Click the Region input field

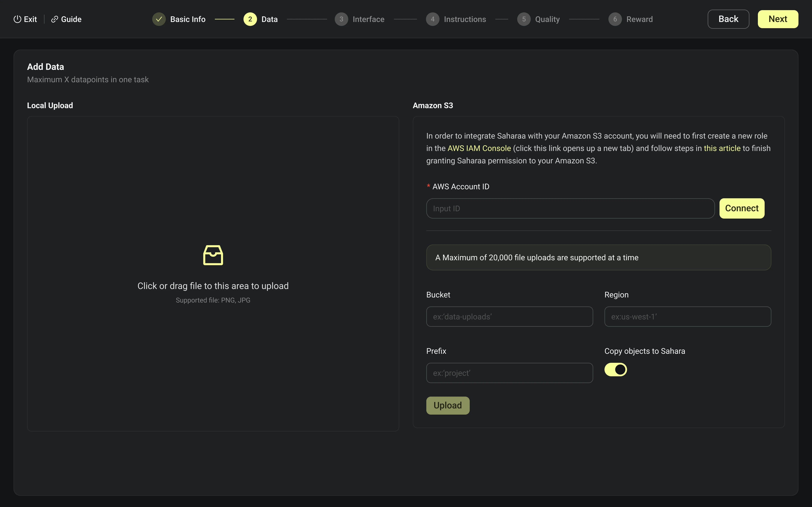point(688,317)
